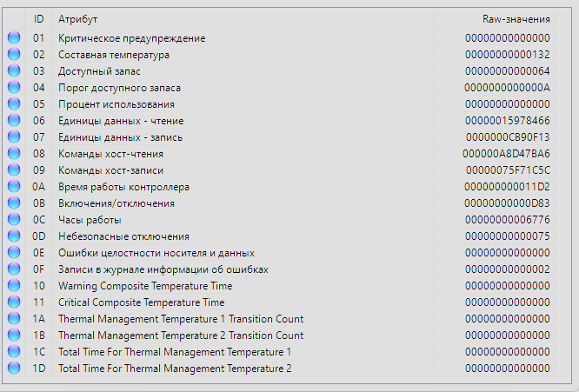The width and height of the screenshot is (579, 392).
Task: Select the Время работы контроллера row
Action: [x=279, y=186]
